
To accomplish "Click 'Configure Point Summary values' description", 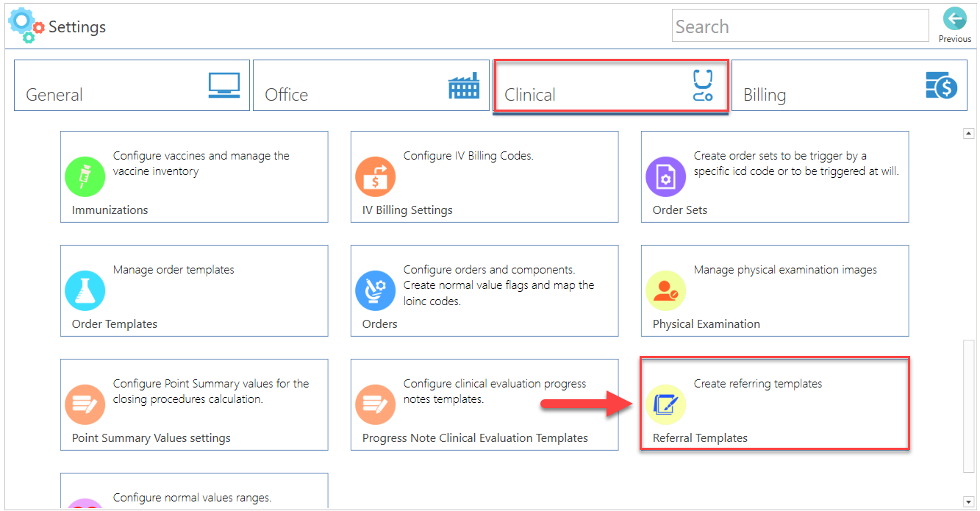I will click(211, 391).
